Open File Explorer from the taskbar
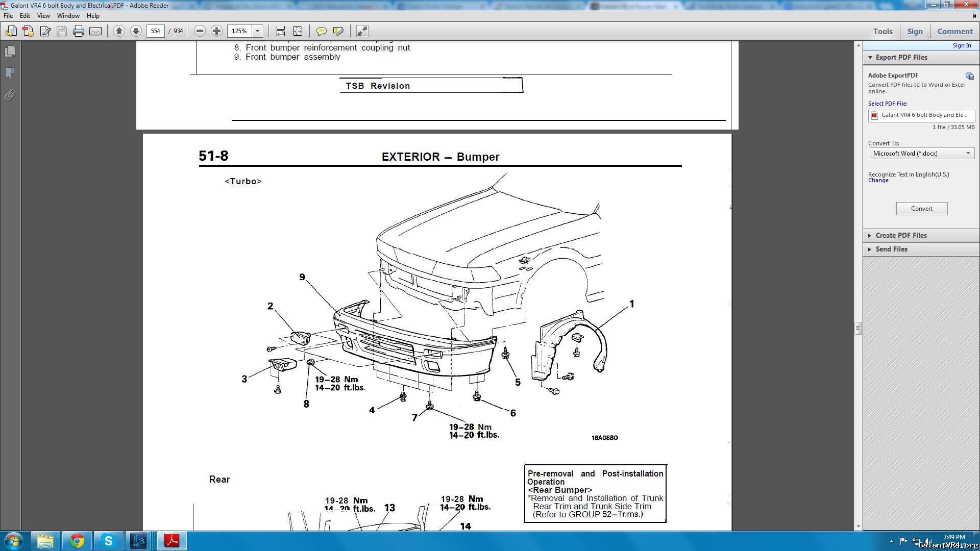The image size is (980, 551). 45,541
